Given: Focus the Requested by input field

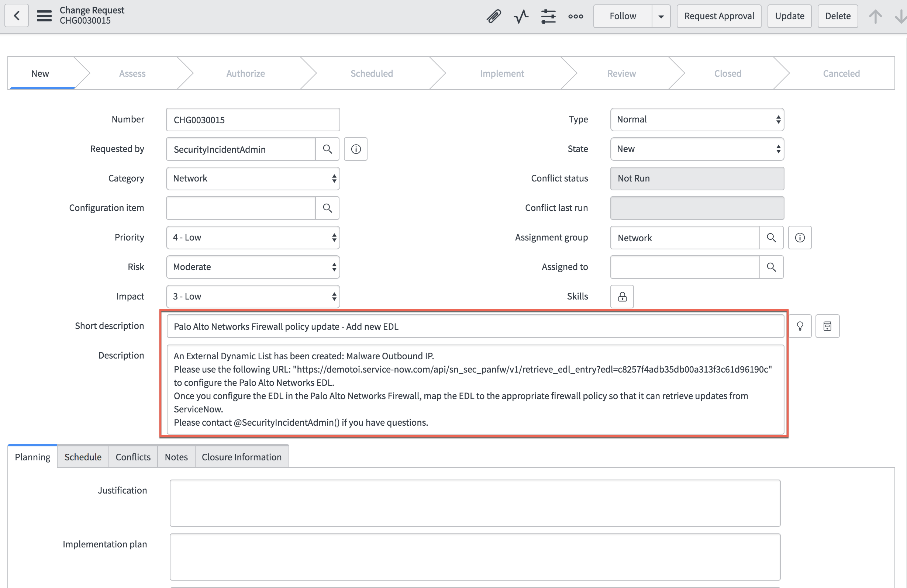Looking at the screenshot, I should coord(241,149).
